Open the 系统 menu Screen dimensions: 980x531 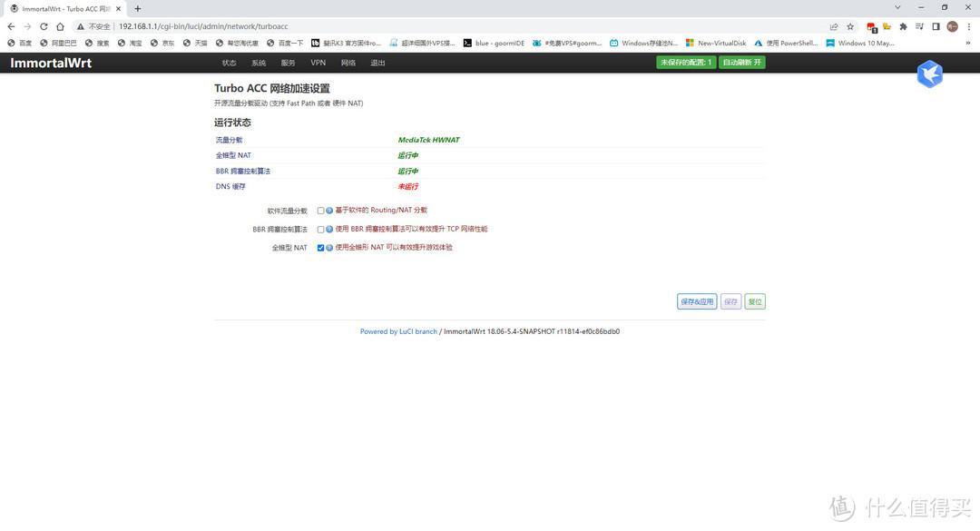pyautogui.click(x=258, y=64)
